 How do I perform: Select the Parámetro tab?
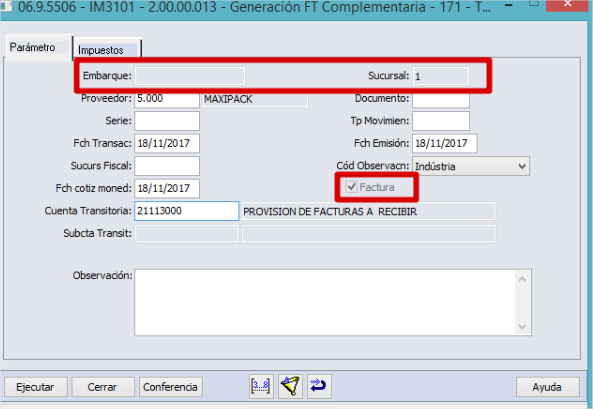coord(39,47)
